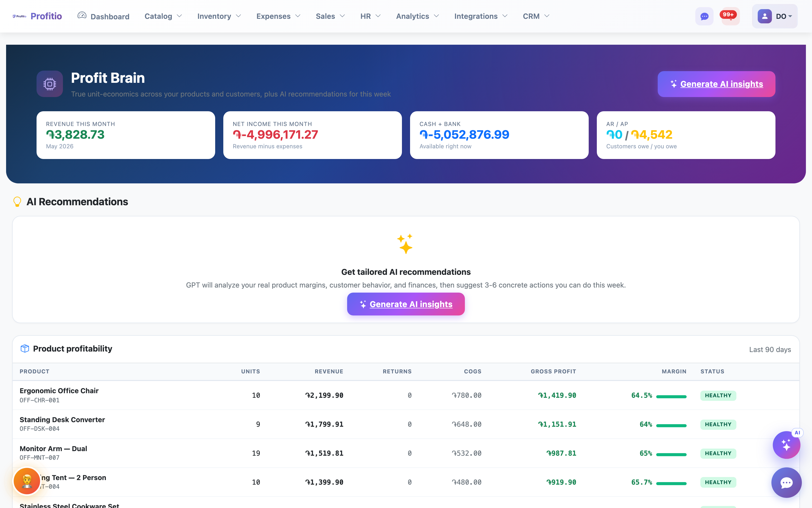Click the Revenue This Month card
This screenshot has width=812, height=508.
[x=126, y=135]
